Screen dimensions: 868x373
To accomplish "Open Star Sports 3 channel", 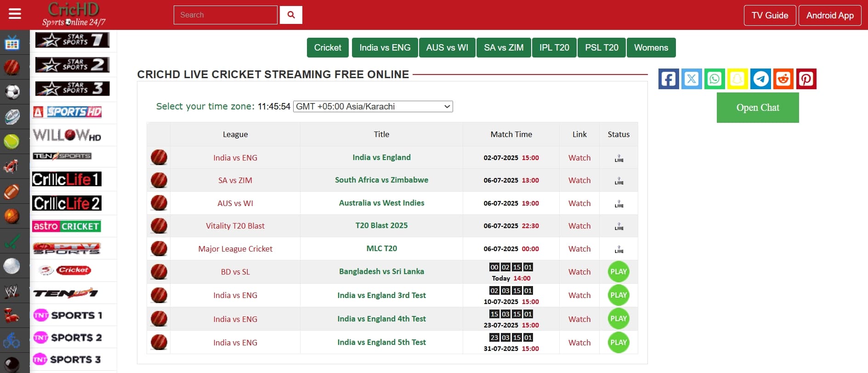I will point(72,88).
